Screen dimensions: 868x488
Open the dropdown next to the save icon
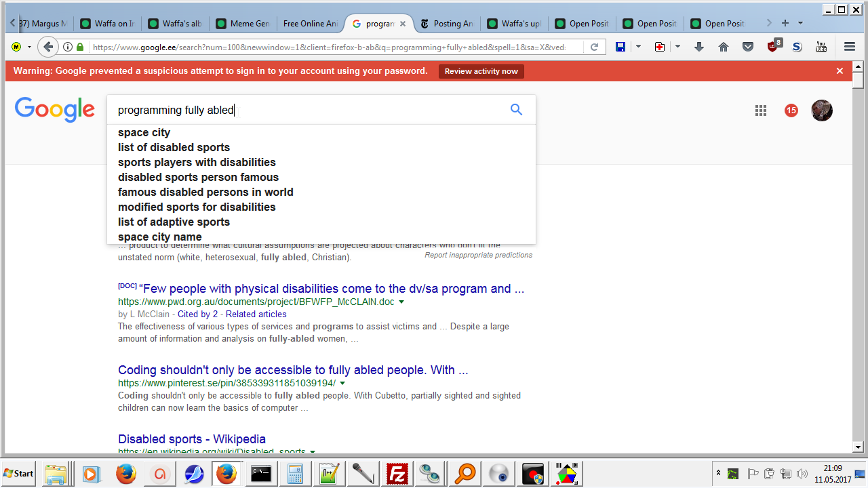[638, 47]
